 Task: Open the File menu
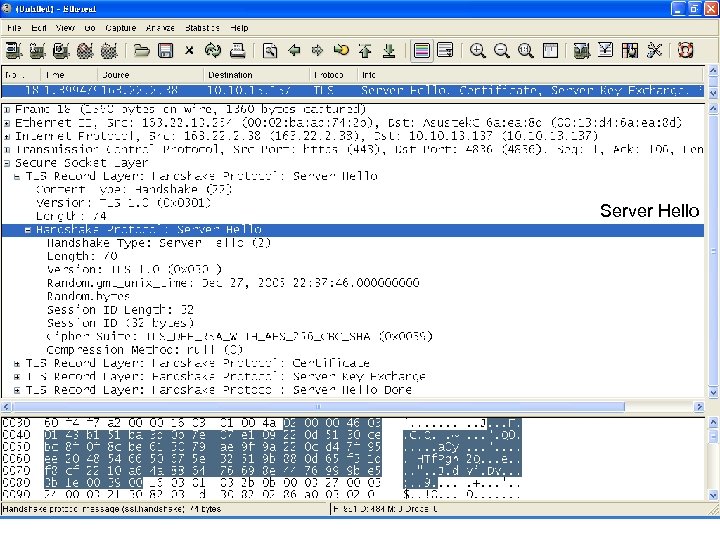14,28
